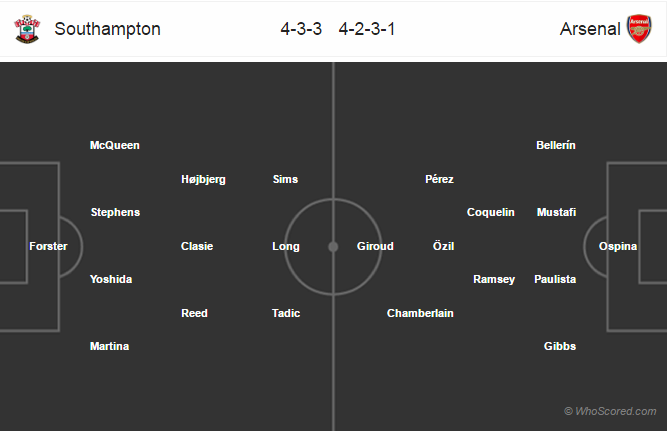Click striker Giroud's name
The width and height of the screenshot is (667, 431).
coord(375,246)
